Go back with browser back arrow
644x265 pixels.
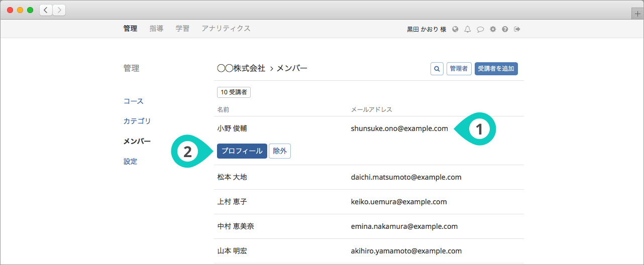click(46, 10)
